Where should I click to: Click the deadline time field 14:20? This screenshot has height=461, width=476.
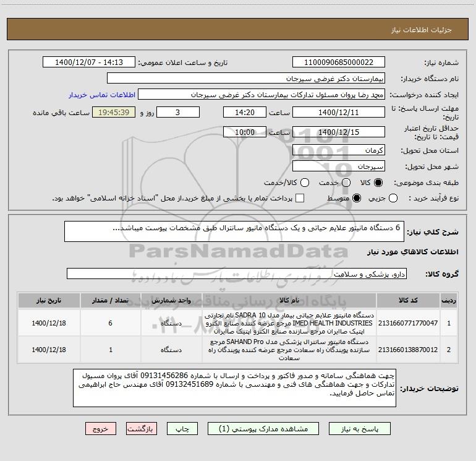(245, 112)
